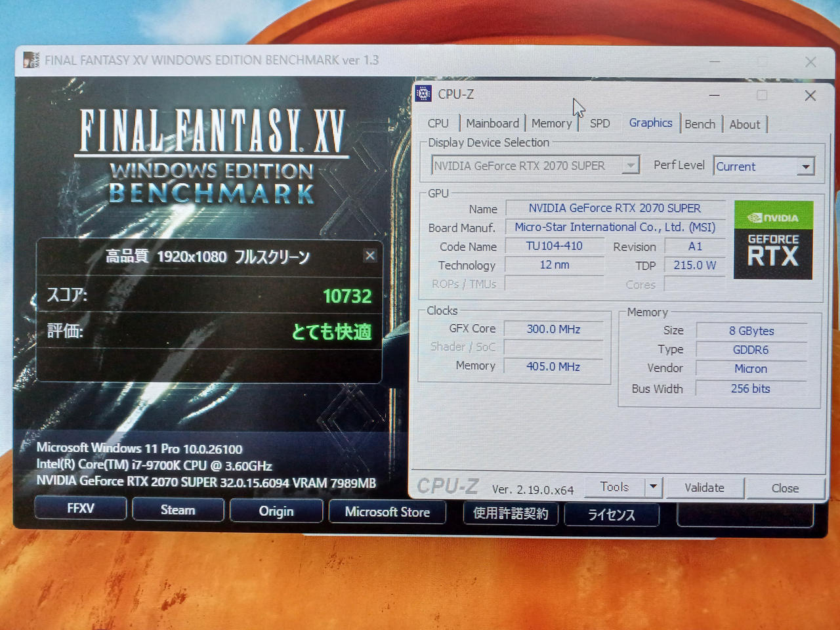840x630 pixels.
Task: Close the Final Fantasy XV Benchmark window
Action: 810,62
